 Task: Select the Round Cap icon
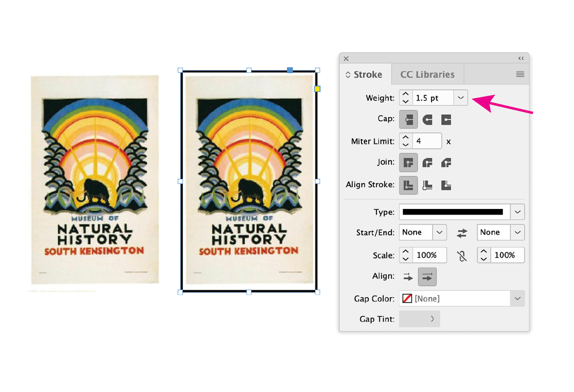[427, 119]
